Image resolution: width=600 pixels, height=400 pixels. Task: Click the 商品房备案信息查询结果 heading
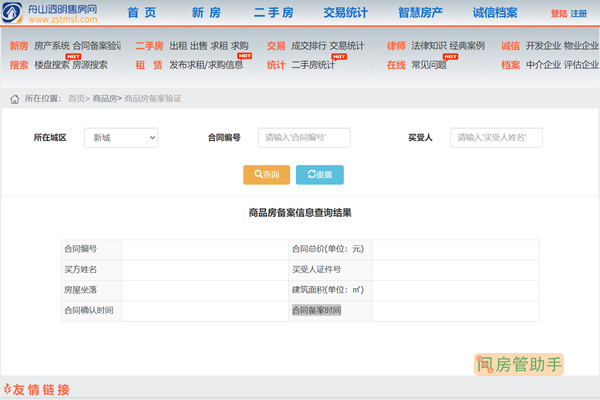click(300, 213)
